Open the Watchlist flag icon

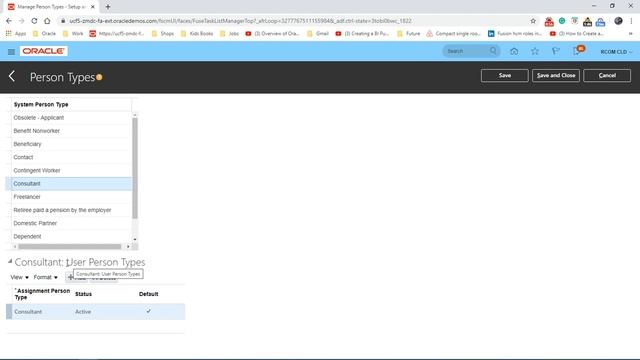[x=555, y=51]
